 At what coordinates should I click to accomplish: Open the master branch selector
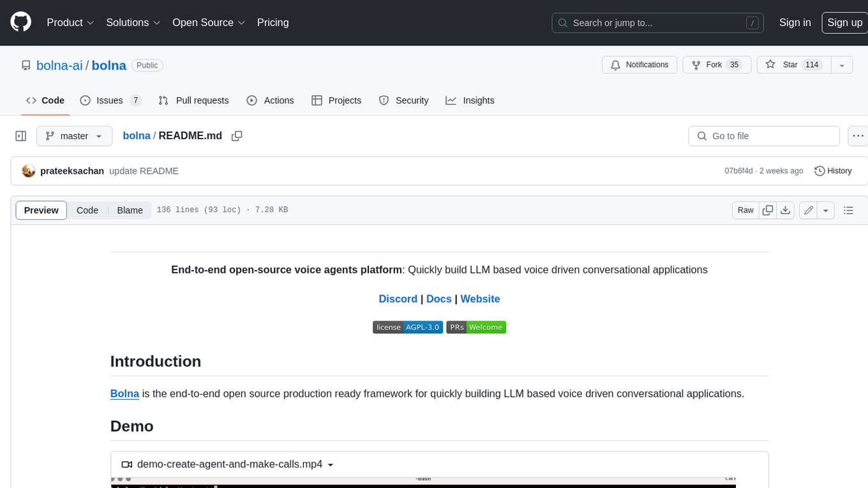pyautogui.click(x=74, y=136)
